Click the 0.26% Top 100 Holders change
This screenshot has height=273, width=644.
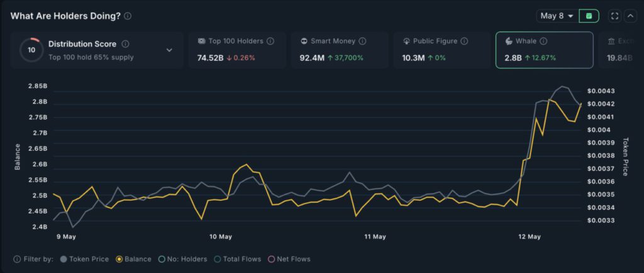pyautogui.click(x=241, y=58)
